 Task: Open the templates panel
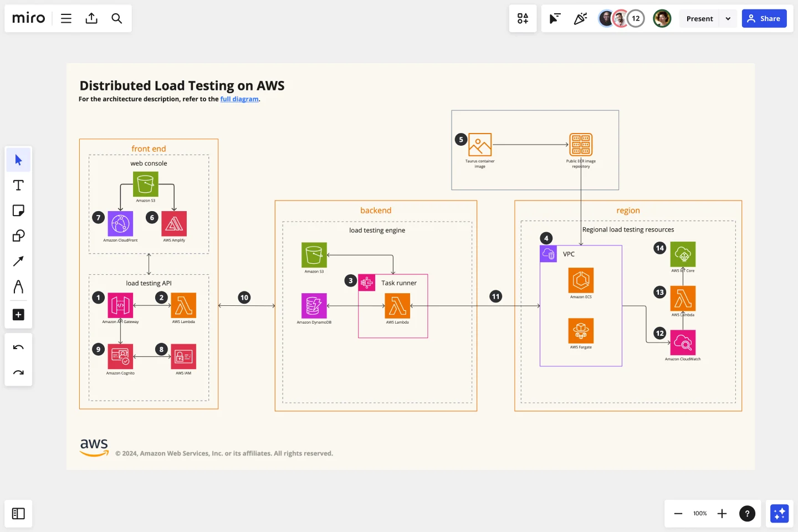523,18
